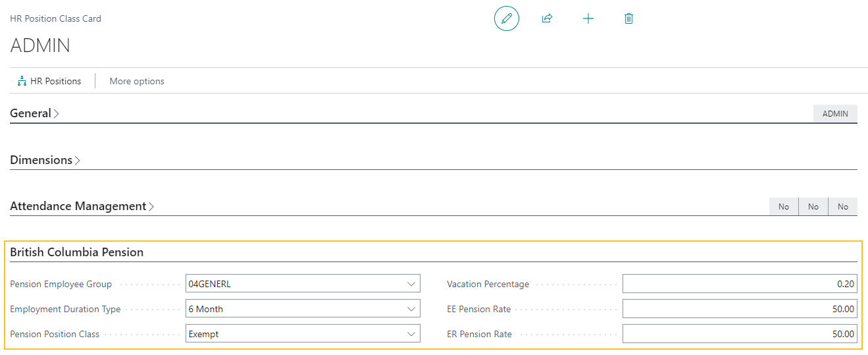Click last No value in Attendance Management
This screenshot has height=355, width=868.
tap(843, 207)
